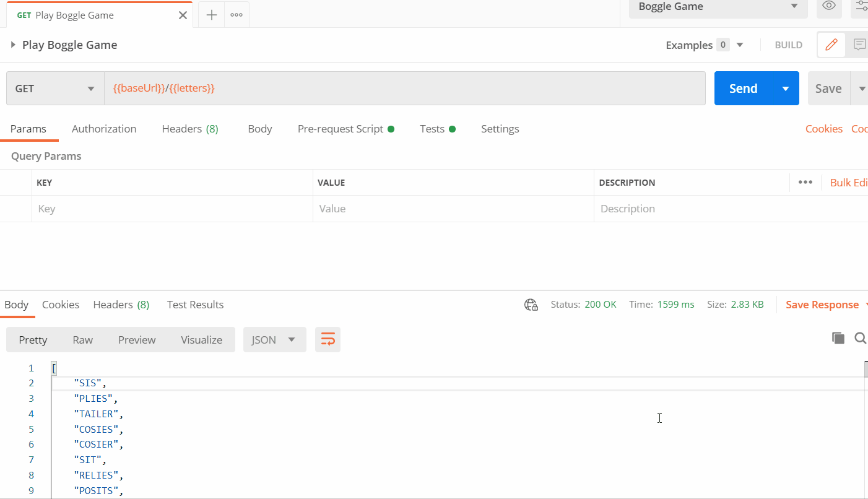Click the Query Params heading

[x=46, y=156]
